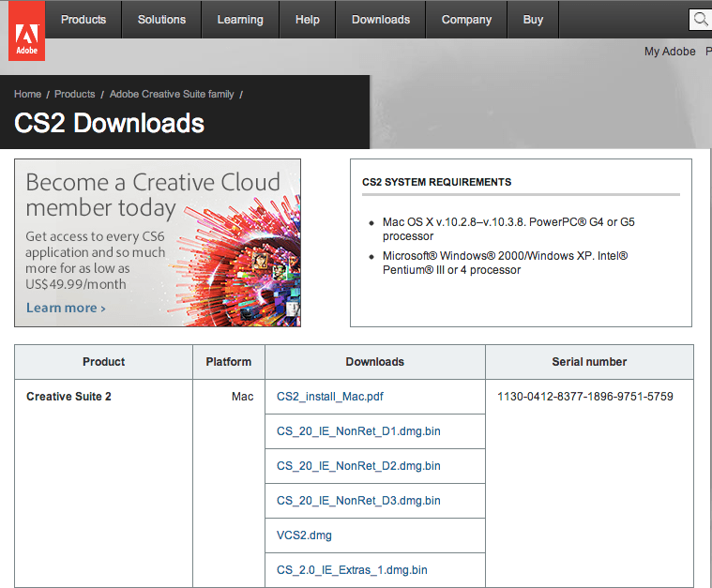Image resolution: width=712 pixels, height=588 pixels.
Task: Click the Downloads column header
Action: tap(375, 362)
